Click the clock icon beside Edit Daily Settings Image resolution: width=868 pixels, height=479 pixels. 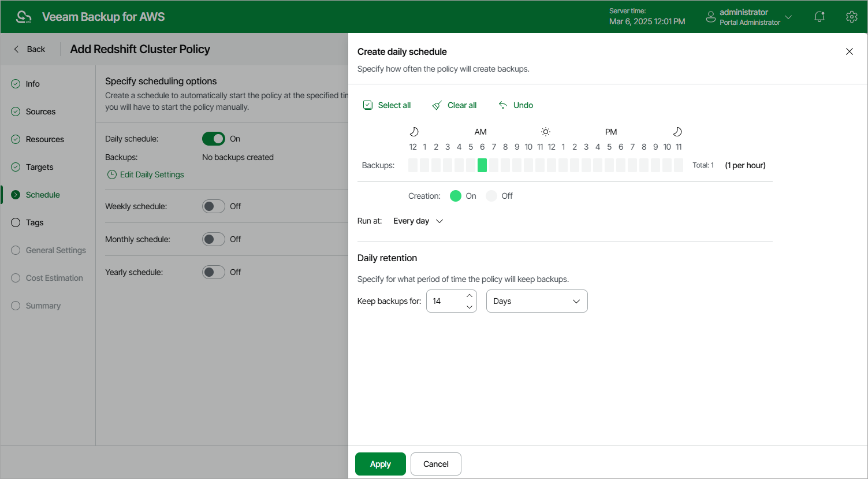click(x=111, y=174)
